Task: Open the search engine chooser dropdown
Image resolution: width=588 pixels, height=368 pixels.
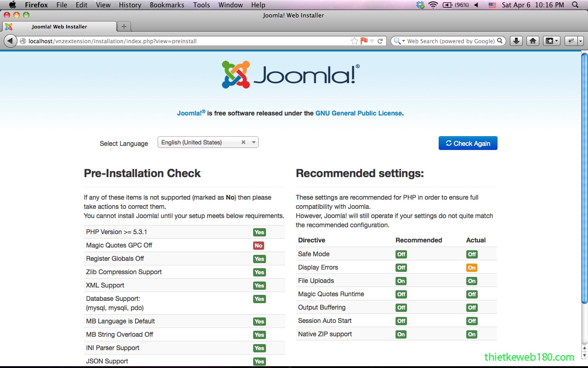Action: click(400, 41)
